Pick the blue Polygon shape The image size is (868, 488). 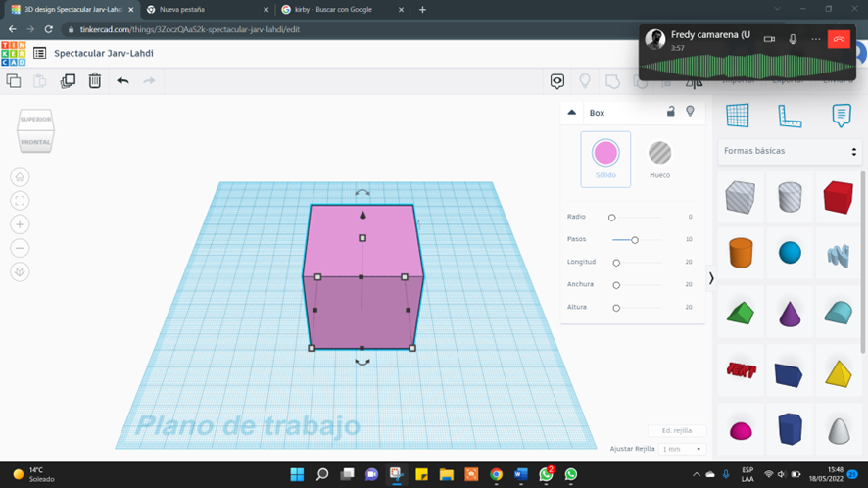click(x=790, y=429)
